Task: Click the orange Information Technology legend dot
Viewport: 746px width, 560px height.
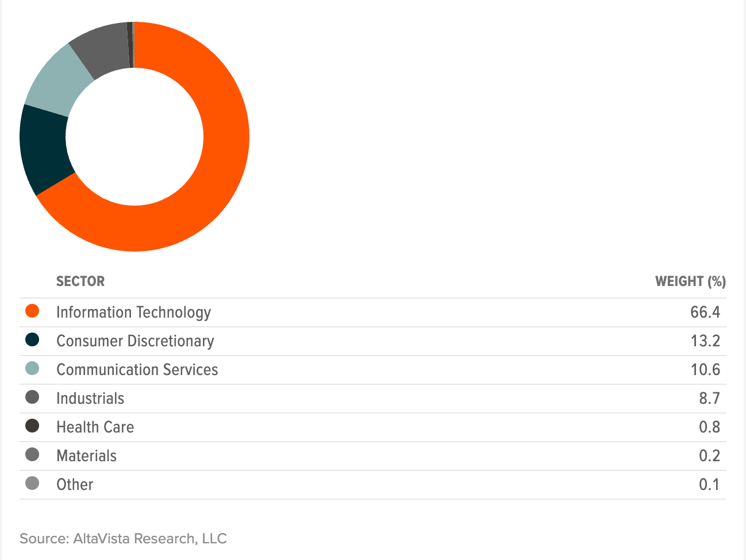Action: [32, 311]
